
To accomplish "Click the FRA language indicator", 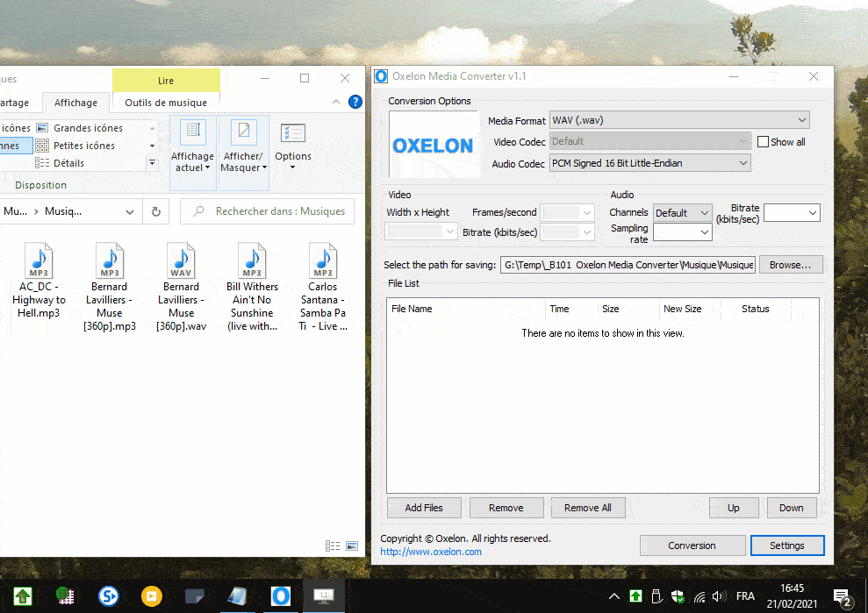I will click(x=745, y=596).
